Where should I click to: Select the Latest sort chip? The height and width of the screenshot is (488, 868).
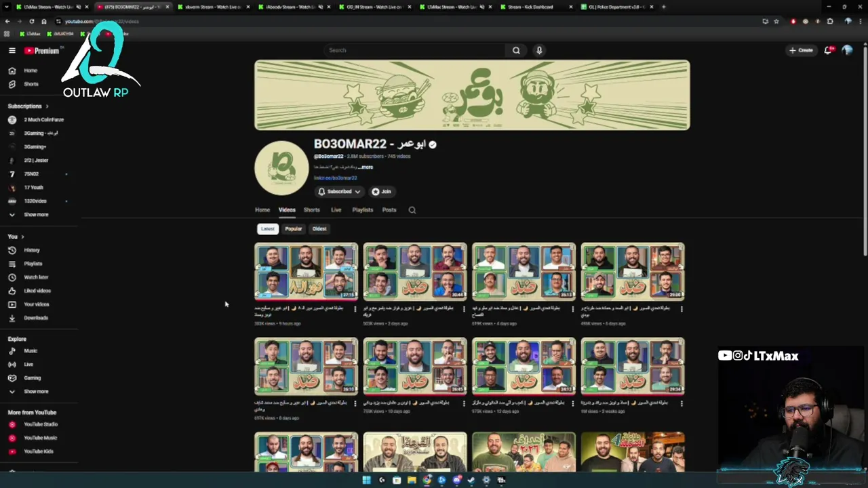[268, 229]
